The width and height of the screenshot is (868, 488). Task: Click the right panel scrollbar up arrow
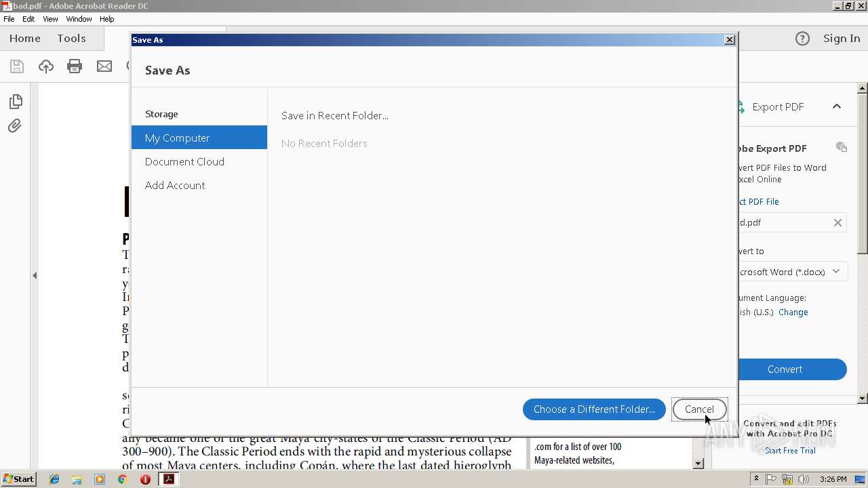click(x=863, y=89)
